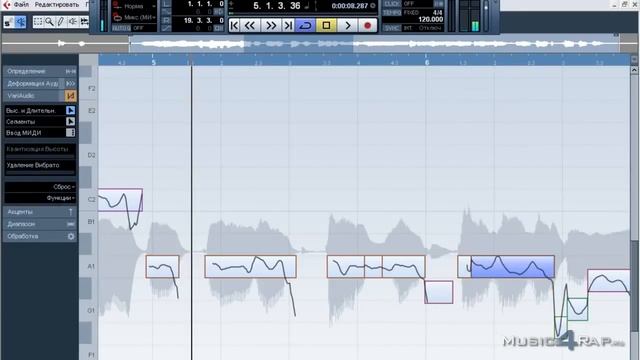Viewport: 640px width, 360px height.
Task: Enable the Сегменты tool
Action: [x=71, y=121]
